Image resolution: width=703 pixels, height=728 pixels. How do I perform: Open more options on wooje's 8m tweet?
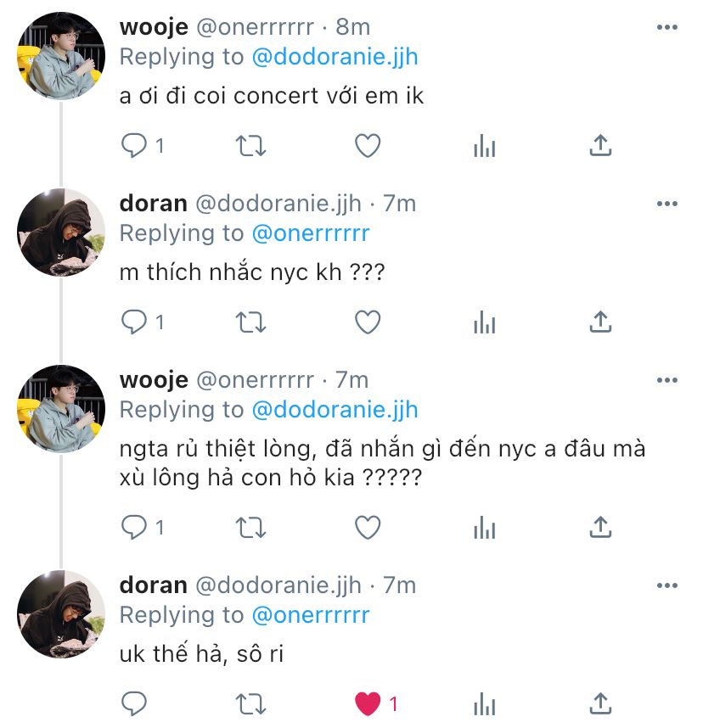[x=666, y=27]
